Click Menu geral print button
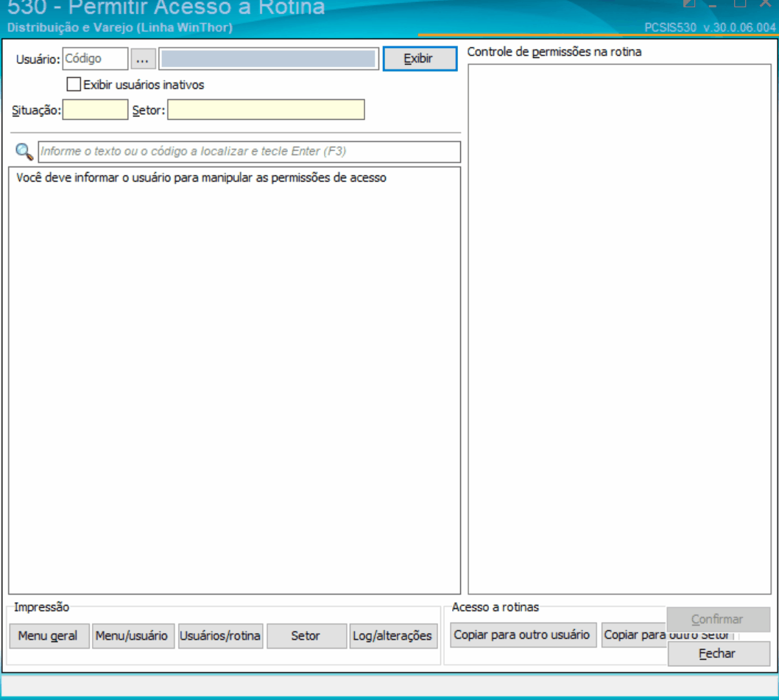 pos(49,636)
